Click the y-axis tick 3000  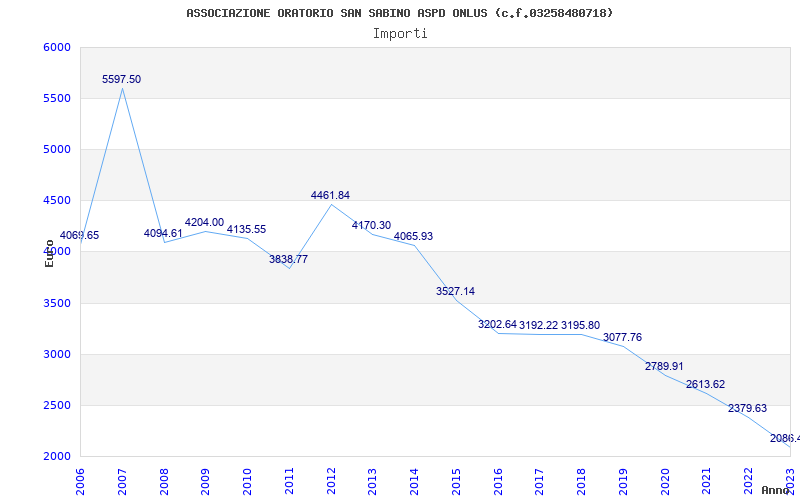(56, 355)
